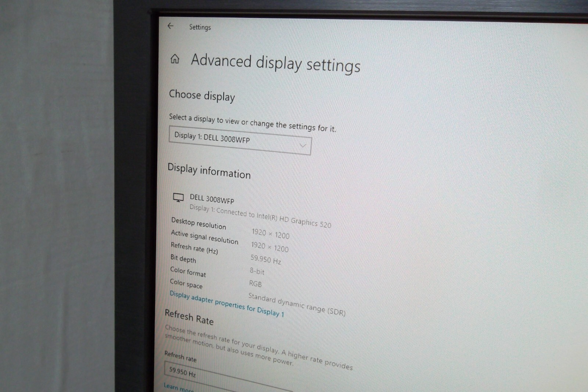The image size is (588, 392).
Task: Click the Desktop resolution label
Action: point(198,223)
